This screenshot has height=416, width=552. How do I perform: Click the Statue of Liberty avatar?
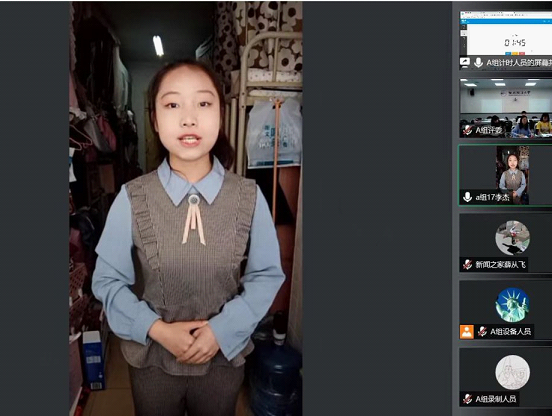[x=513, y=305]
